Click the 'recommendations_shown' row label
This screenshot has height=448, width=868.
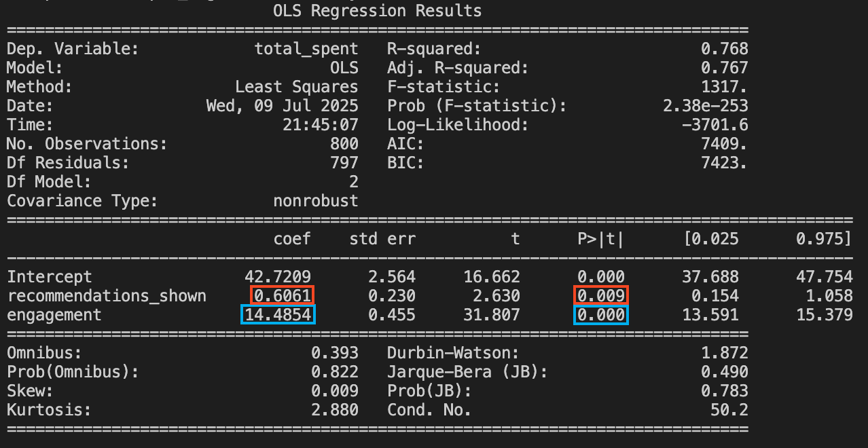pyautogui.click(x=107, y=296)
